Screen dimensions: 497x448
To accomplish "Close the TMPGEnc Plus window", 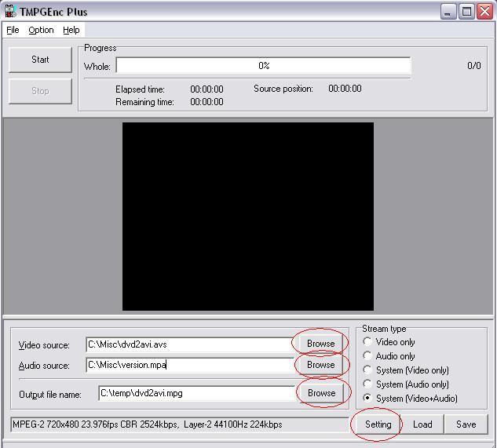I will coord(485,12).
